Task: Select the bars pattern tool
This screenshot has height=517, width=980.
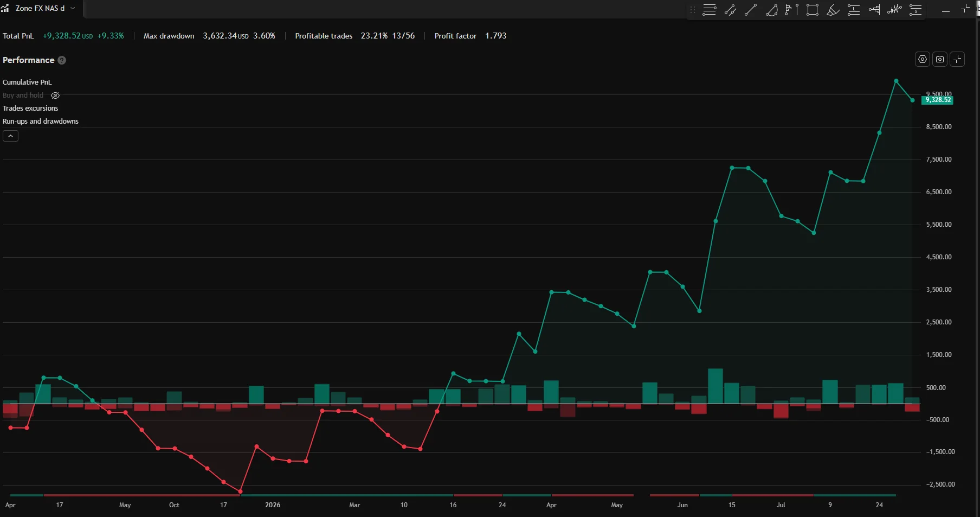Action: coord(895,10)
